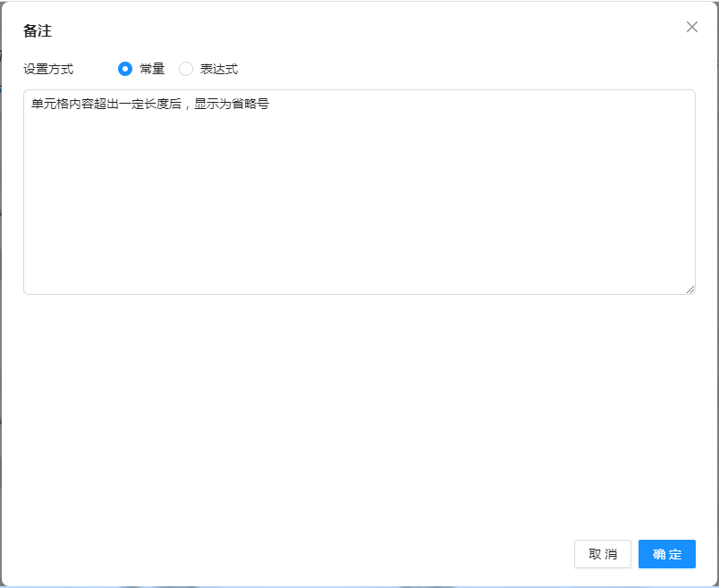Place cursor before 单元格 at text start
Viewport: 719px width, 588px height.
coord(31,104)
